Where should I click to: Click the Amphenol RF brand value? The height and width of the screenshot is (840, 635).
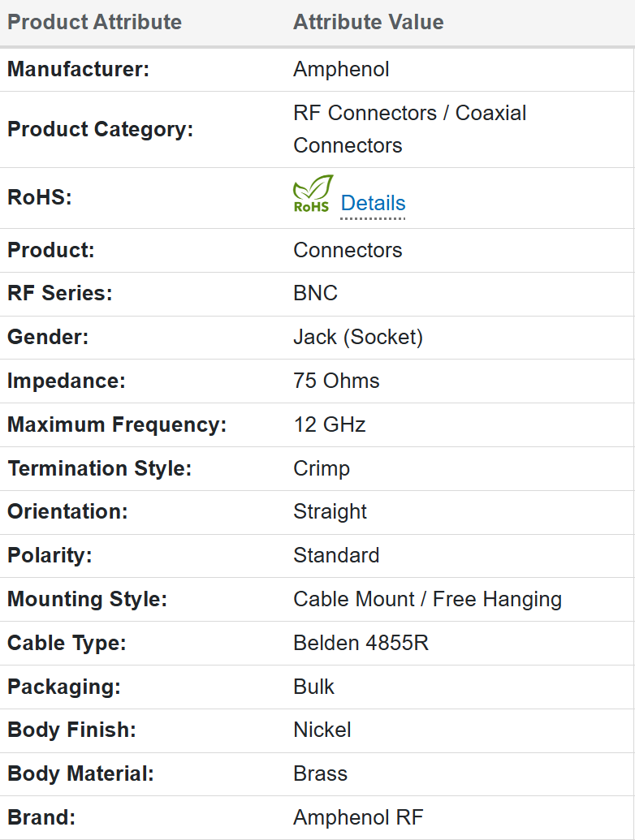[x=358, y=818]
